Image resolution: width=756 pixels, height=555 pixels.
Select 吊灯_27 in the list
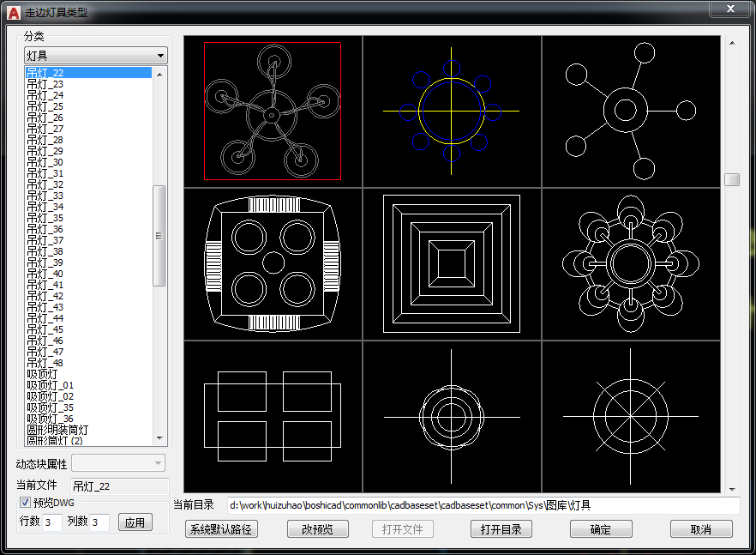point(88,129)
